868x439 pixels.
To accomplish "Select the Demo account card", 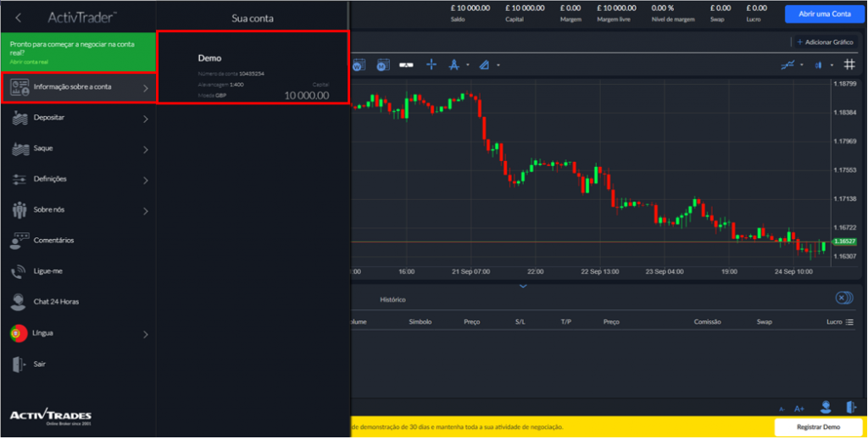I will [x=253, y=67].
